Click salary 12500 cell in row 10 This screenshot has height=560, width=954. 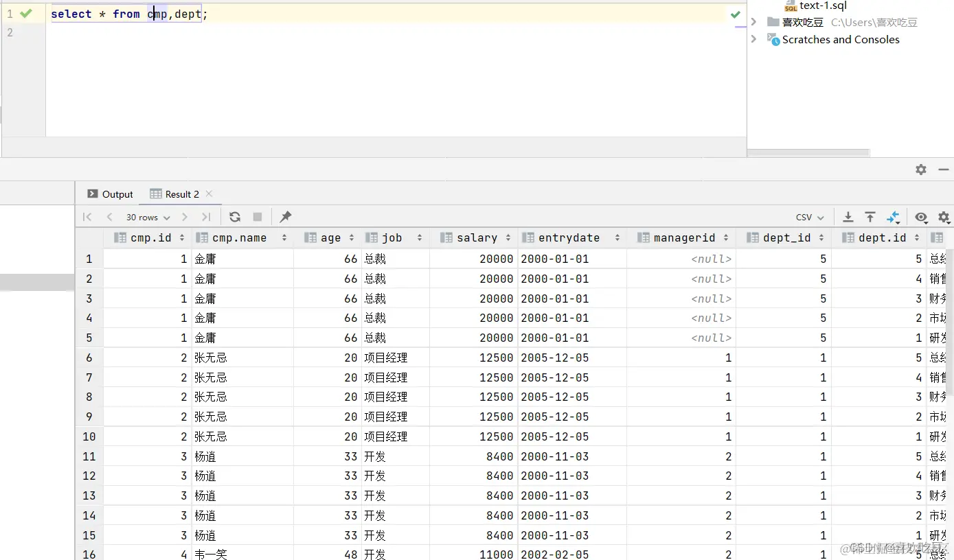[x=474, y=436]
